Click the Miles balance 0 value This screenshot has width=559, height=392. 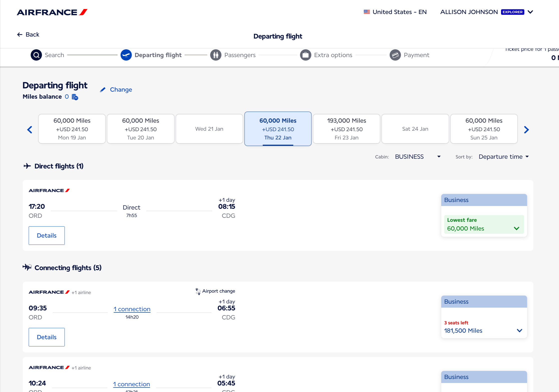(x=67, y=97)
